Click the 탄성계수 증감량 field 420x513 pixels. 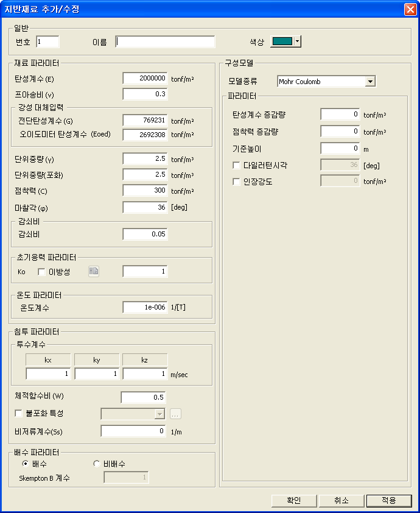tap(340, 115)
